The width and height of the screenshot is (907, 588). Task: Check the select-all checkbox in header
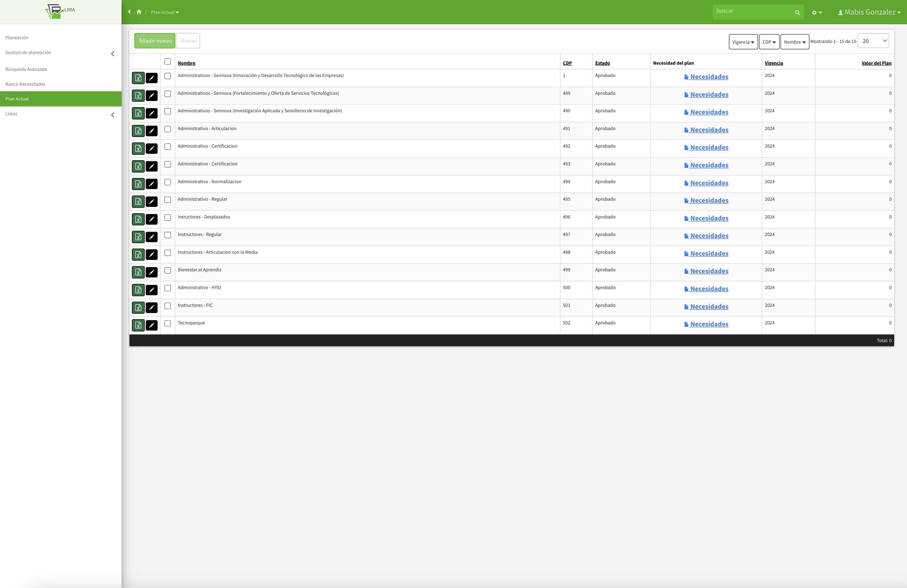tap(168, 62)
